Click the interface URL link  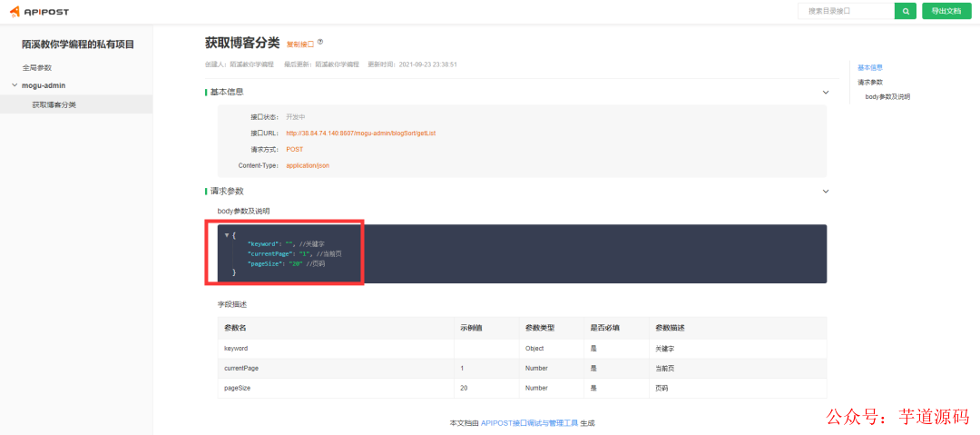coord(360,133)
